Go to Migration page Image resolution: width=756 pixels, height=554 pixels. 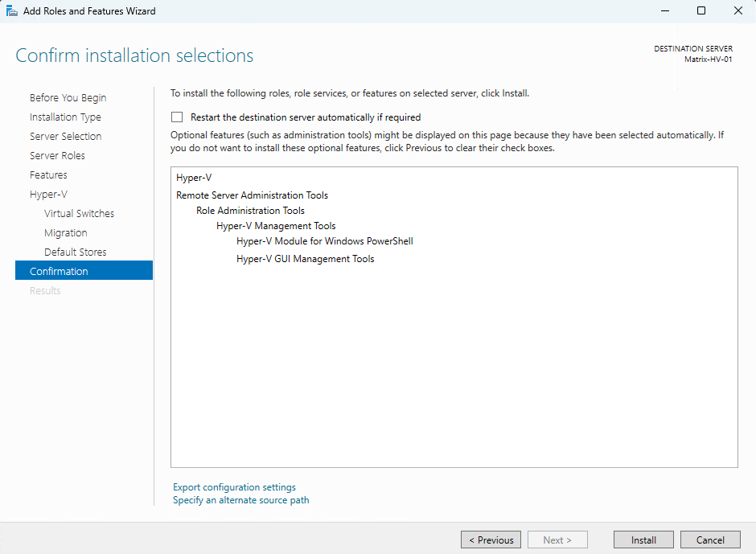pos(66,233)
